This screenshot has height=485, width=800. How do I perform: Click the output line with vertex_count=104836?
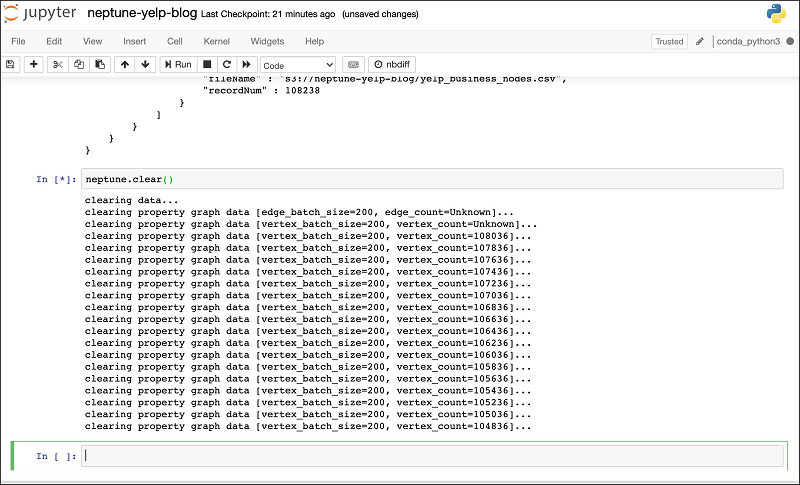click(308, 426)
